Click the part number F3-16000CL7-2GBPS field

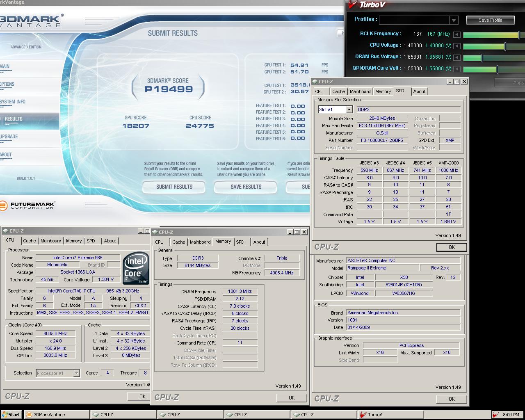(382, 140)
